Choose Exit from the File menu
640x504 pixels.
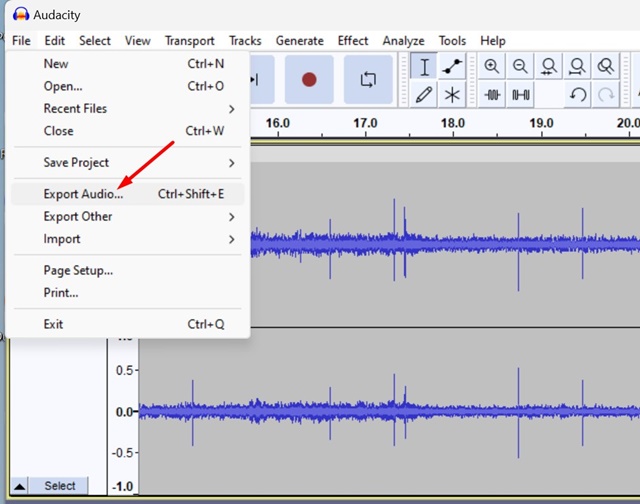click(127, 324)
